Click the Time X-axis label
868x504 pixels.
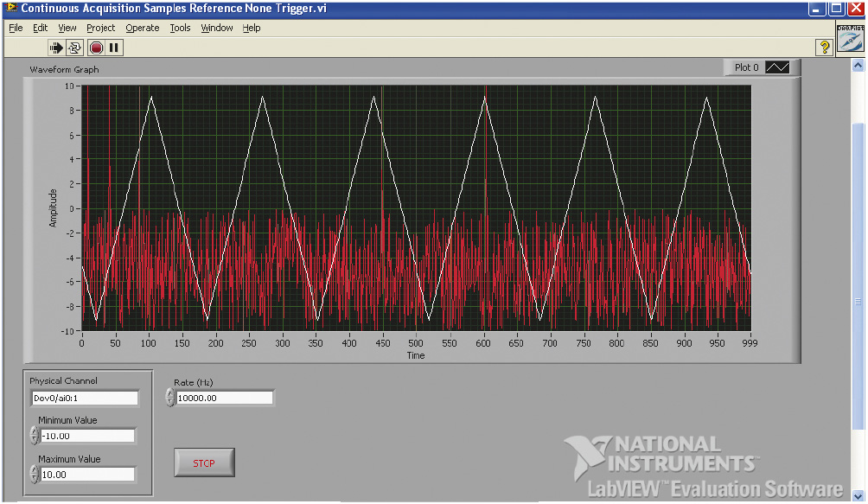pyautogui.click(x=416, y=355)
